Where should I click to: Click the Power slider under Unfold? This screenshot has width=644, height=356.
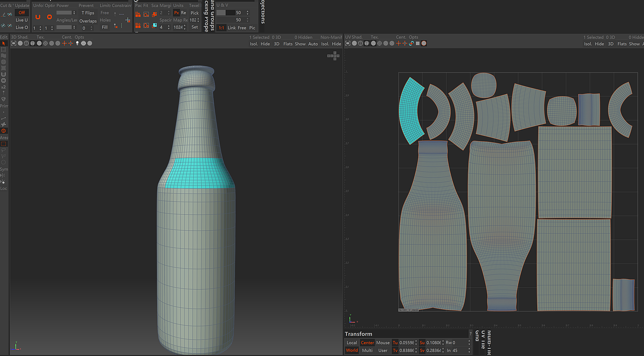click(x=64, y=13)
